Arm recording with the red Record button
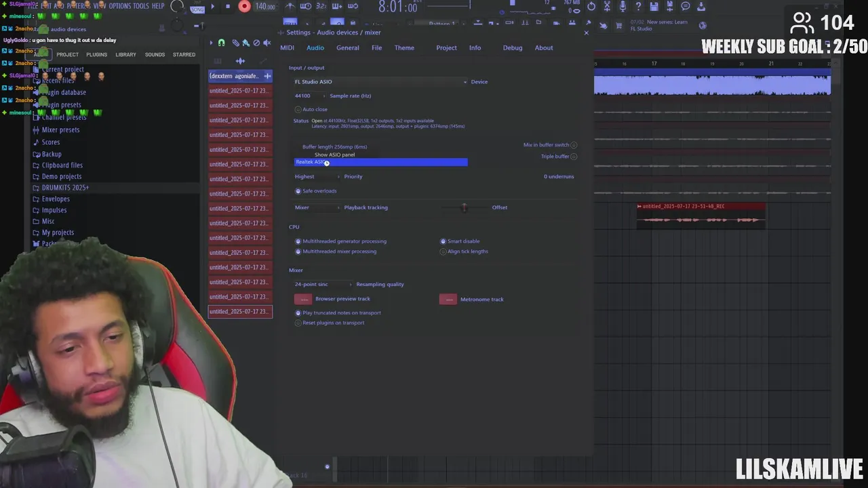The width and height of the screenshot is (868, 488). (x=245, y=6)
